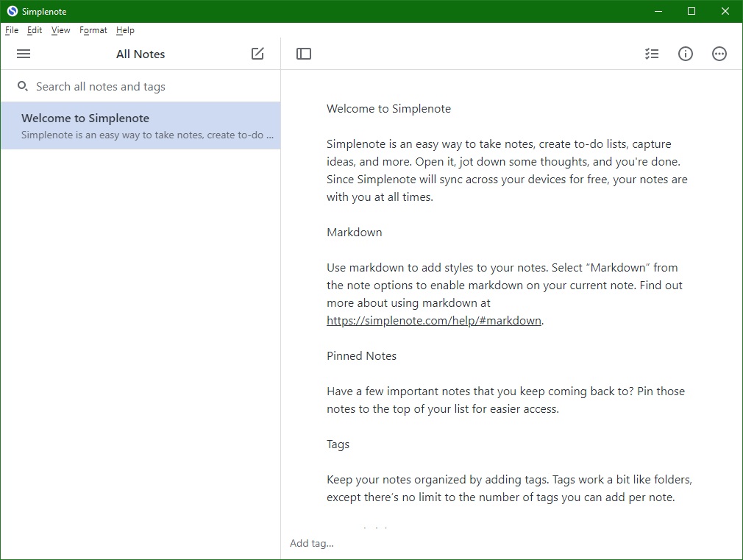This screenshot has height=560, width=743.
Task: Focus the Search all notes and tags field
Action: [141, 86]
